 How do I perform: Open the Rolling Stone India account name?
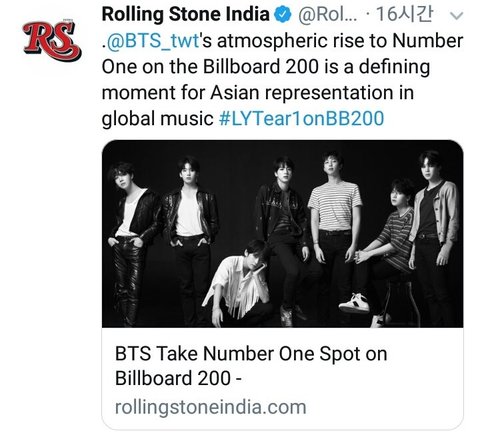185,15
